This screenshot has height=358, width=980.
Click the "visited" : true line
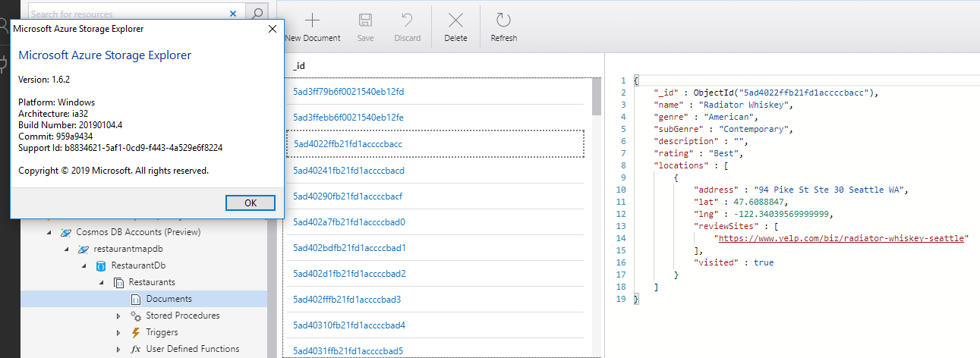point(734,262)
